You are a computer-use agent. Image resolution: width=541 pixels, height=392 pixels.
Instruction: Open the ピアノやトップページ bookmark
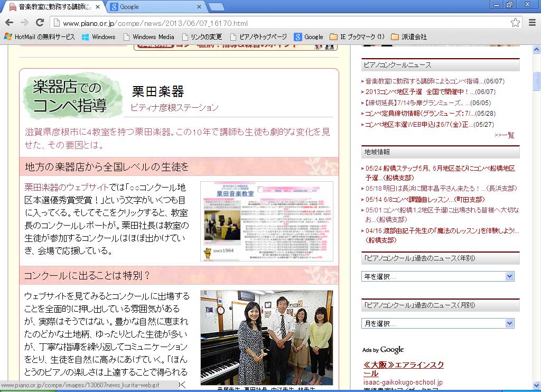(x=258, y=37)
